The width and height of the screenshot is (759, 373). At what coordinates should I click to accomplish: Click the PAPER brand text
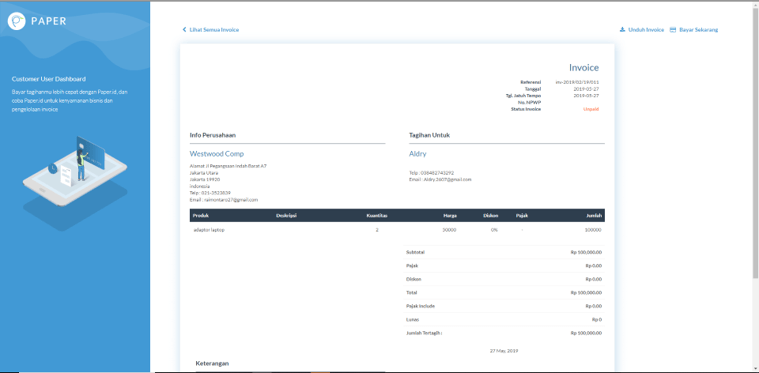click(x=48, y=21)
